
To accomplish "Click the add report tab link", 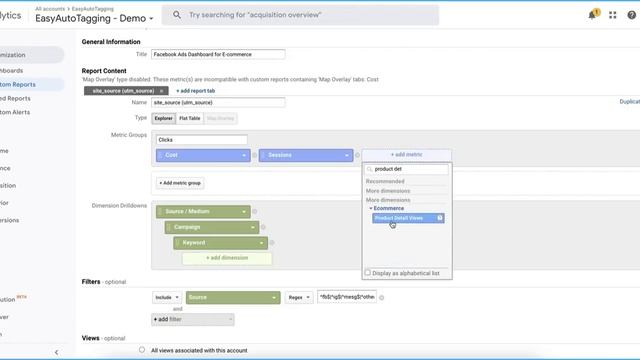I will tap(196, 91).
